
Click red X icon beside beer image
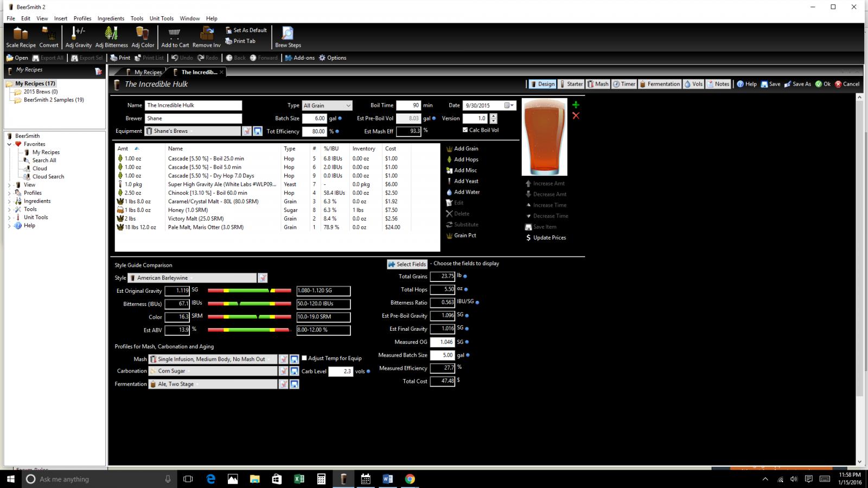[x=576, y=115]
